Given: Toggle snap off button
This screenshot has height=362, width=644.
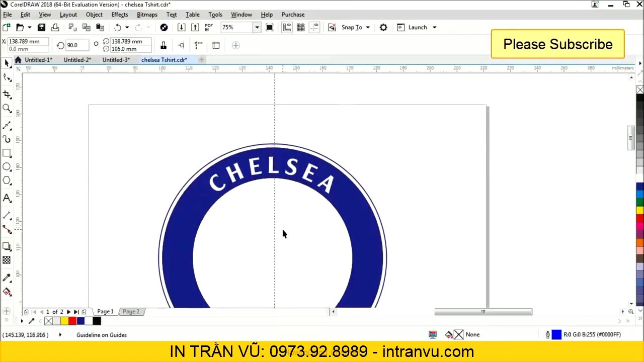Looking at the screenshot, I should (332, 27).
